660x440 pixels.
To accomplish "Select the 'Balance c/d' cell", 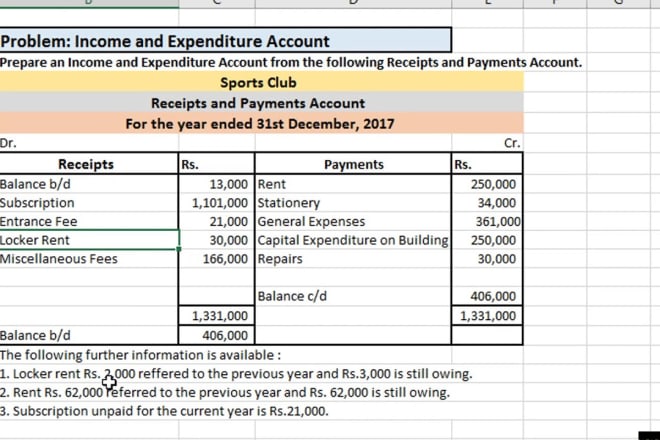I will pos(353,296).
